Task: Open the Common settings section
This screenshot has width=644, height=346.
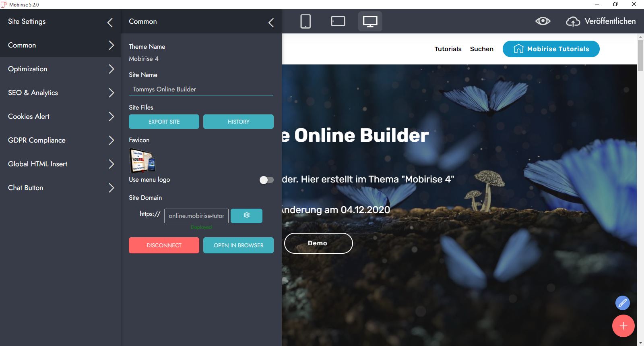Action: point(60,45)
